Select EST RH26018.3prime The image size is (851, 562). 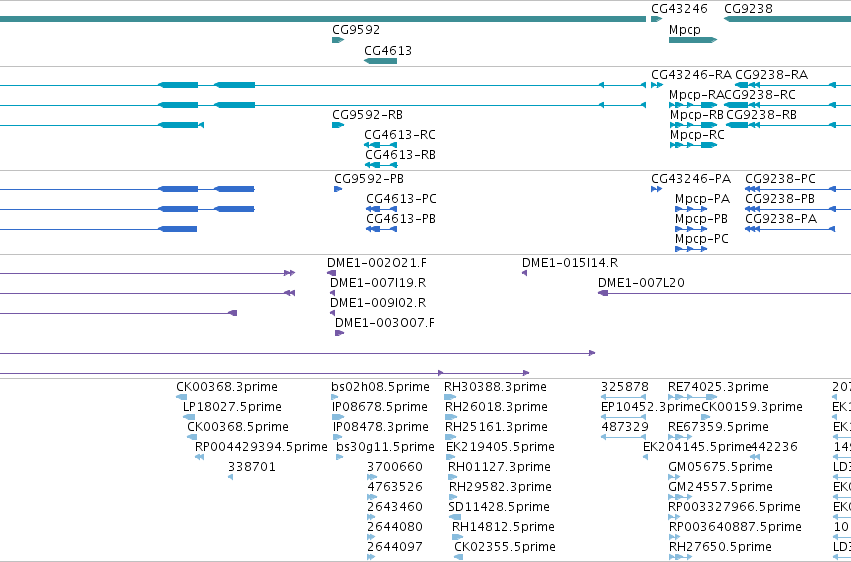[x=497, y=407]
